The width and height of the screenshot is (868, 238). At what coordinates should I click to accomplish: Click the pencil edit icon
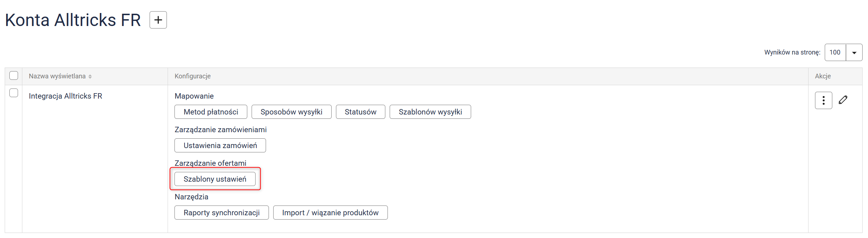(843, 100)
